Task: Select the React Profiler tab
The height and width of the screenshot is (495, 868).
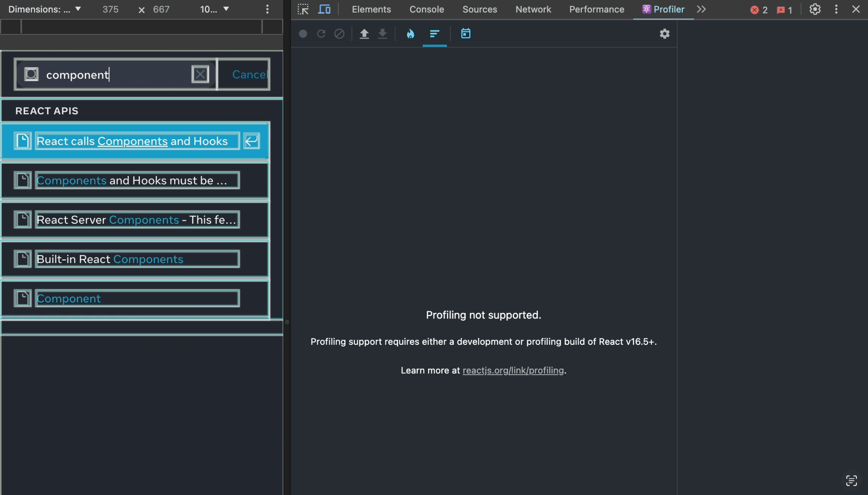Action: pyautogui.click(x=664, y=9)
